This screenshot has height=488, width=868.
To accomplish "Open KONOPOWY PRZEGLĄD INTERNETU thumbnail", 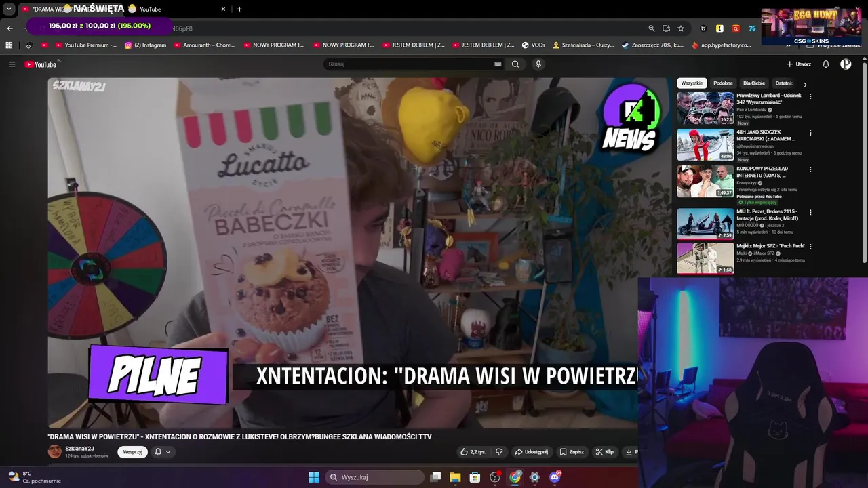I will 705,182.
